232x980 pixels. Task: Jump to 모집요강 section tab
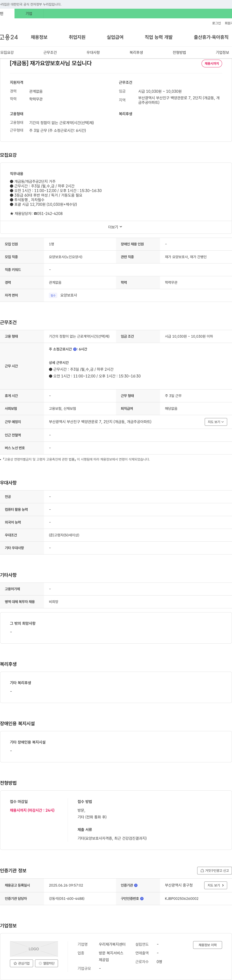coord(7,52)
